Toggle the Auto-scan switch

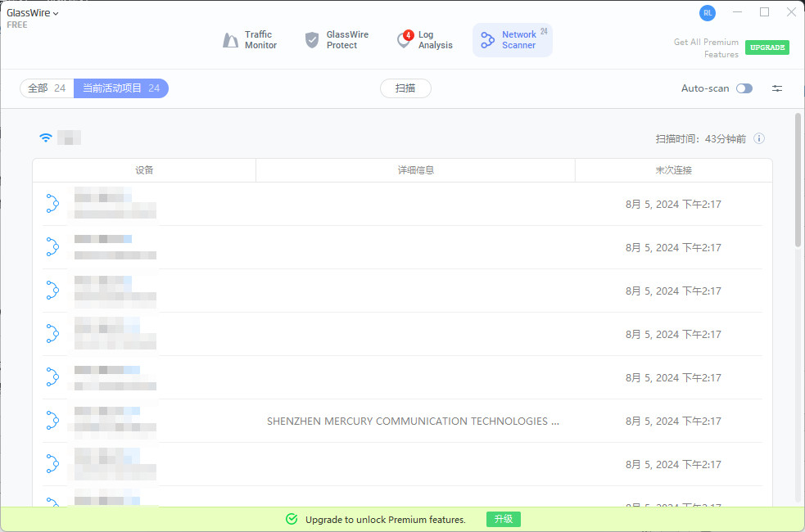coord(744,88)
